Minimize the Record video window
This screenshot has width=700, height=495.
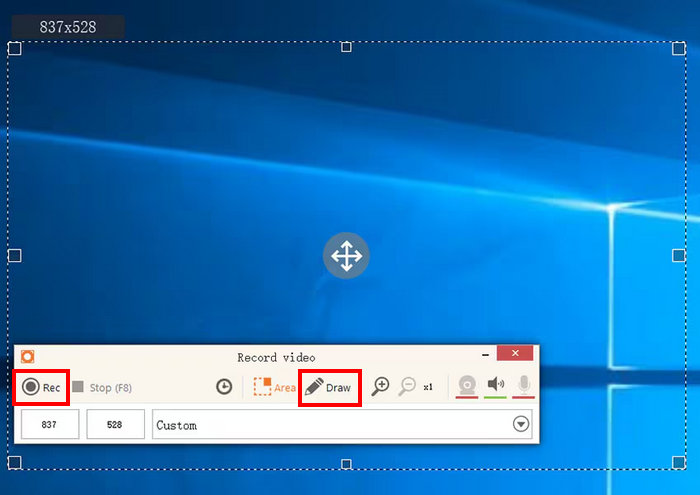(x=485, y=354)
